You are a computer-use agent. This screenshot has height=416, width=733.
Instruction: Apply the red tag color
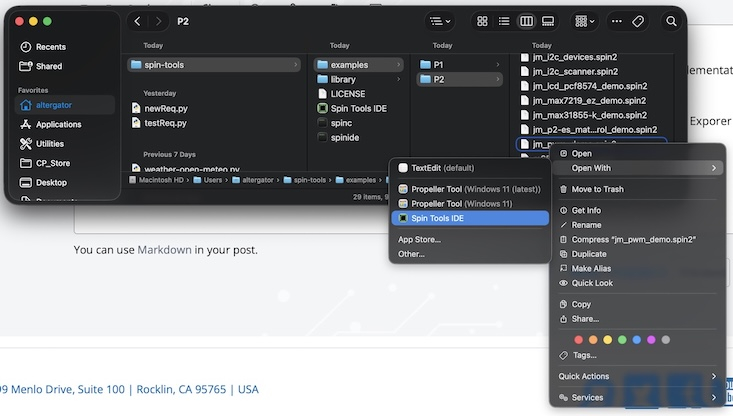coord(579,339)
